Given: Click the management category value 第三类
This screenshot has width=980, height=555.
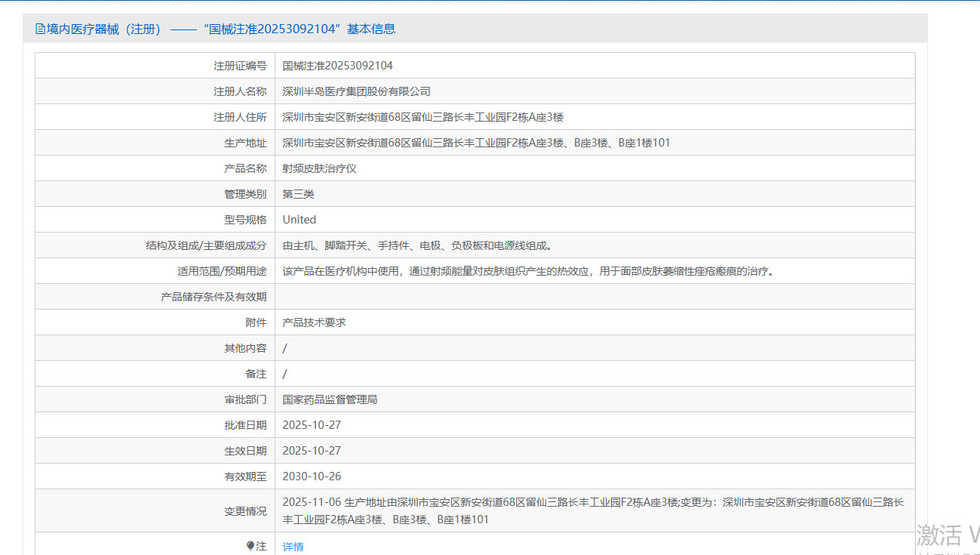Looking at the screenshot, I should pyautogui.click(x=298, y=194).
